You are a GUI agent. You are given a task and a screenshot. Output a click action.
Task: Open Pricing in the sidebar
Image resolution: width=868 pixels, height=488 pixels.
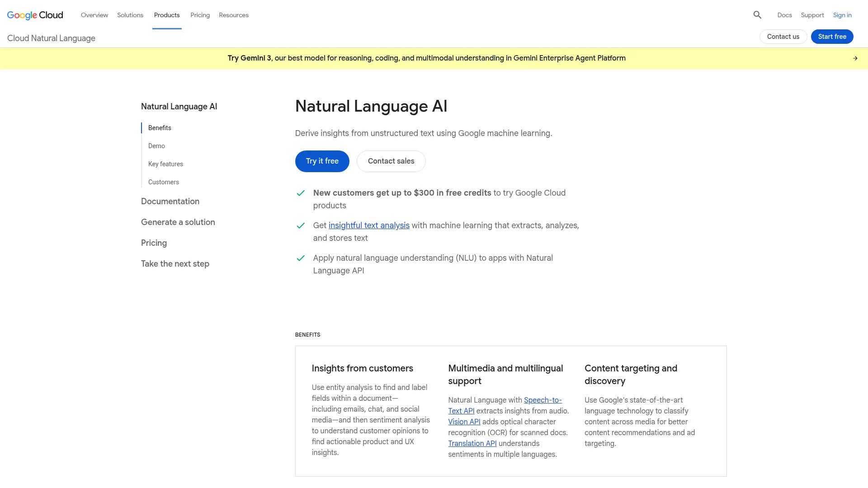(x=154, y=243)
